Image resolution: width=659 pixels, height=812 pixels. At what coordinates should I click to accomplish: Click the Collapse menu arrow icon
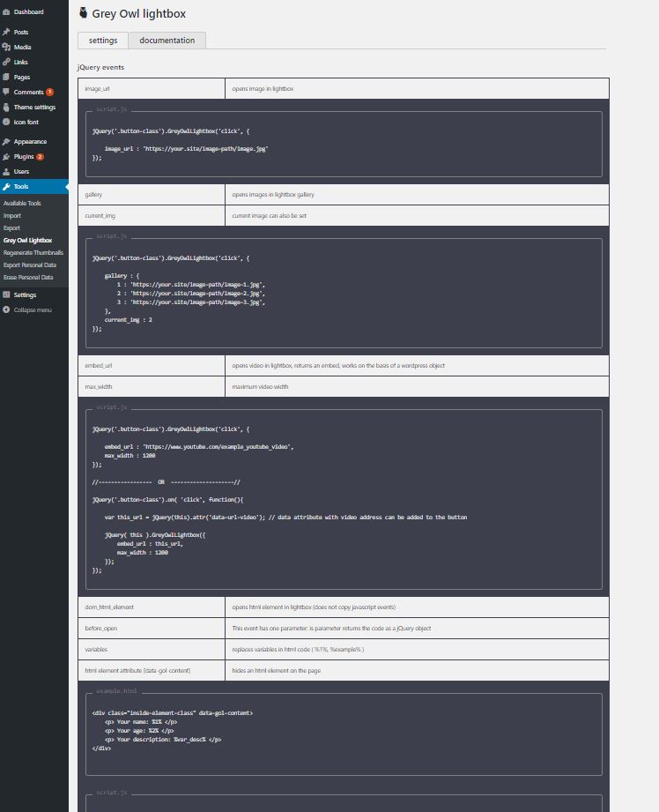point(6,310)
